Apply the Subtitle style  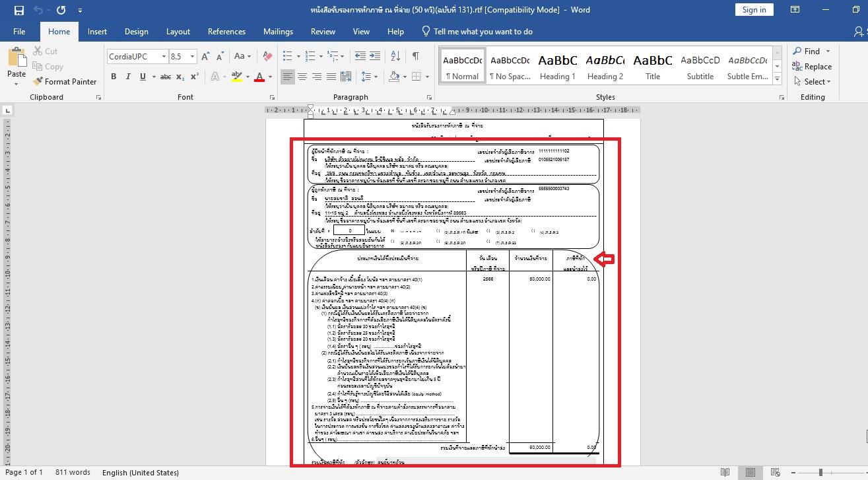pyautogui.click(x=700, y=65)
